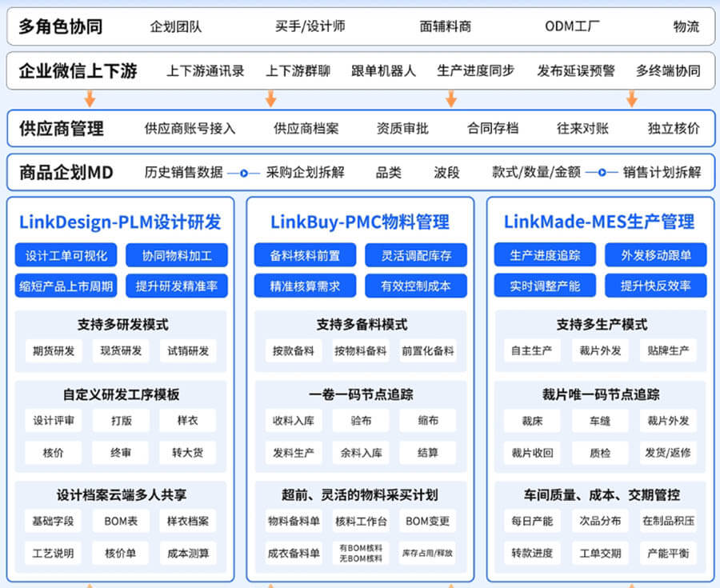Click the 协同物料加工 blue button
This screenshot has height=588, width=720.
tap(177, 255)
